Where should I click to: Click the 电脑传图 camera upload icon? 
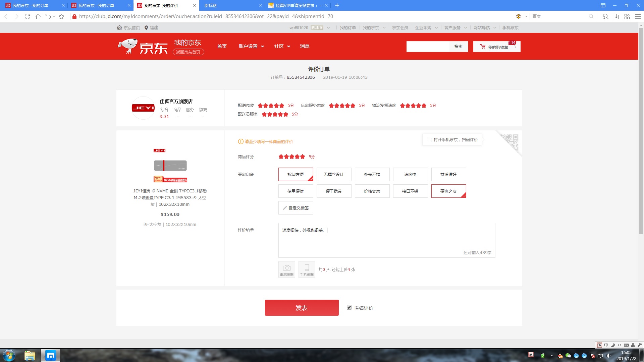tap(287, 269)
